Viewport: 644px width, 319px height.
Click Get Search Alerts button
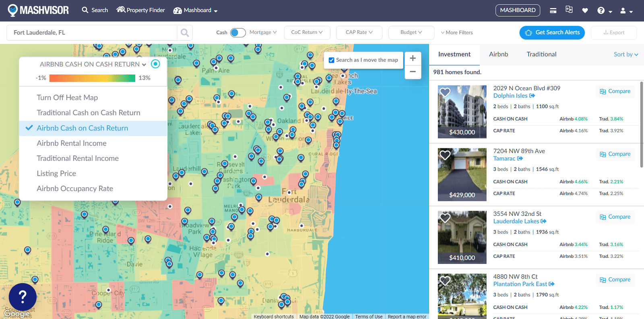(x=552, y=33)
